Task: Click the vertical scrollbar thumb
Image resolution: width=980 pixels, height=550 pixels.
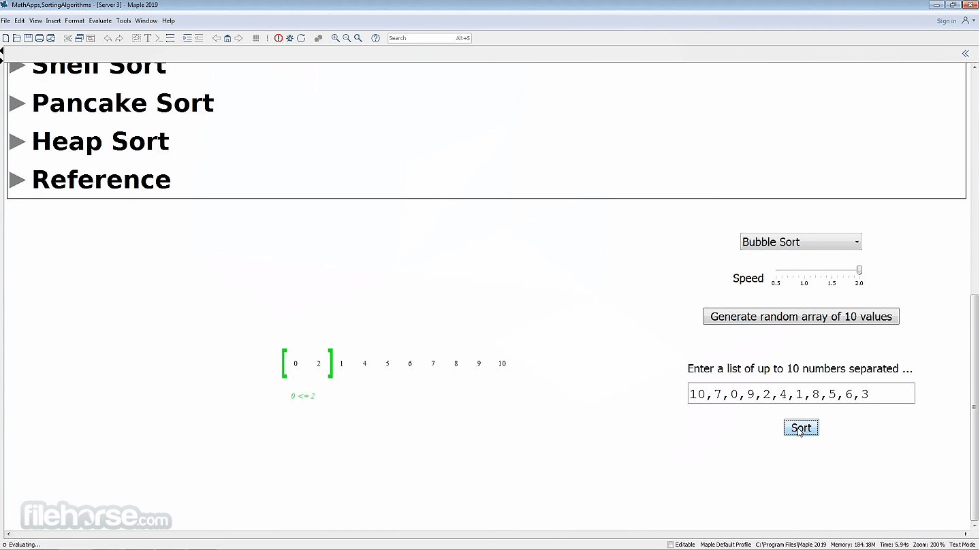Action: (x=975, y=406)
